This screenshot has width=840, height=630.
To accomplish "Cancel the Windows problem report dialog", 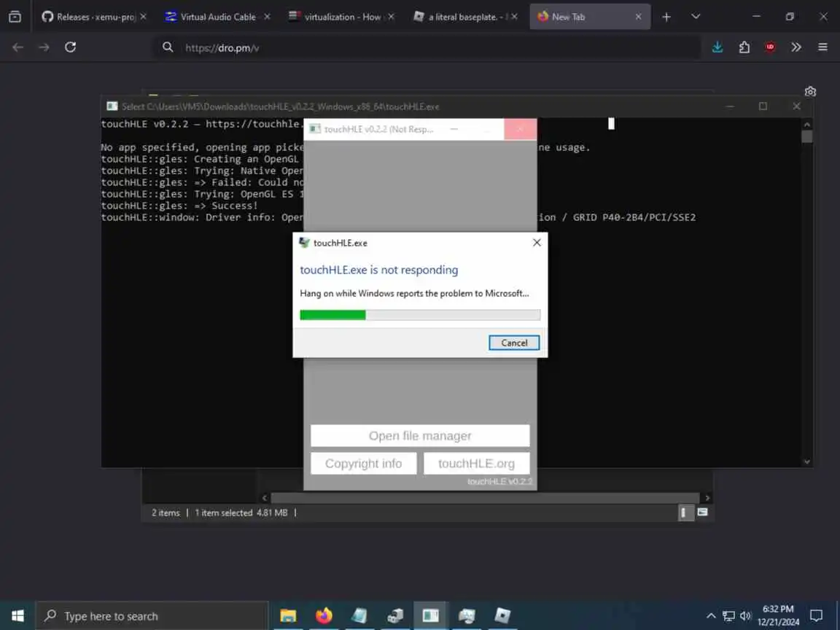I will click(x=514, y=343).
